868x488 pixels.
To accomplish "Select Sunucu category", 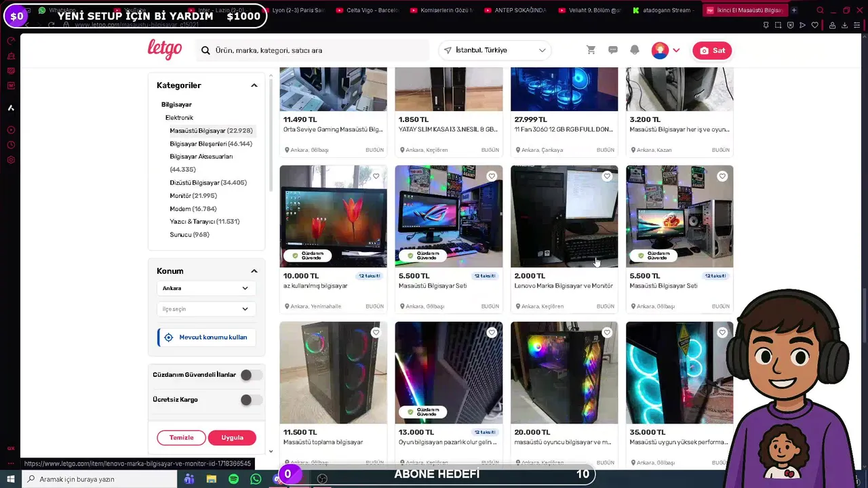I will pos(189,235).
